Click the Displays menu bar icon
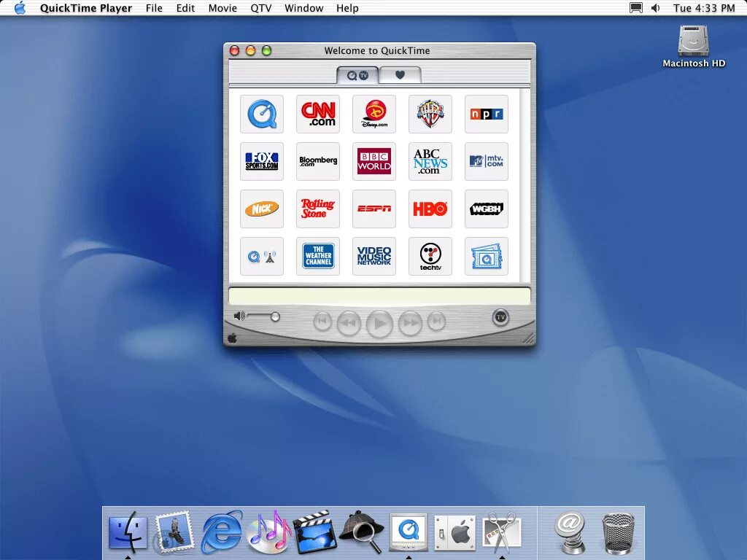The height and width of the screenshot is (560, 747). pyautogui.click(x=636, y=8)
